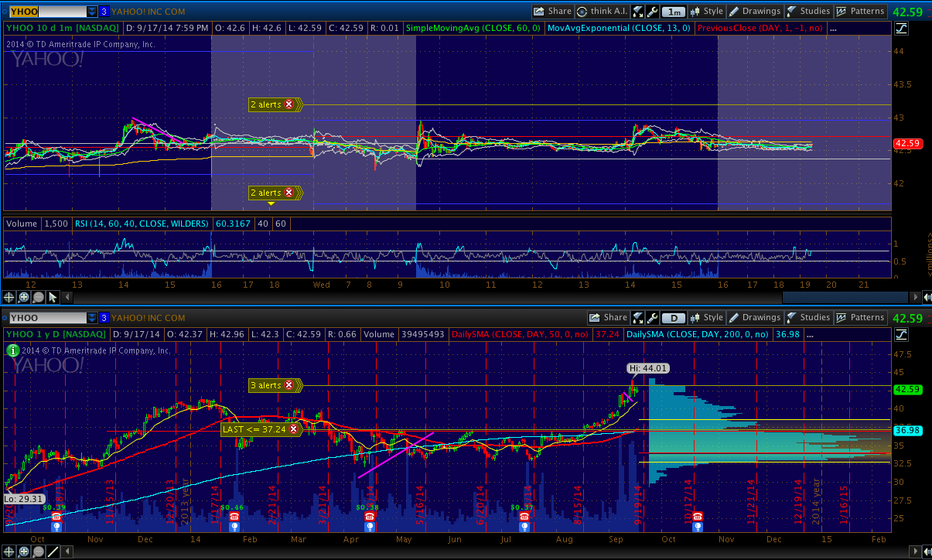Open the 1m timeframe selector
Screen dimensions: 932x560
pos(674,12)
